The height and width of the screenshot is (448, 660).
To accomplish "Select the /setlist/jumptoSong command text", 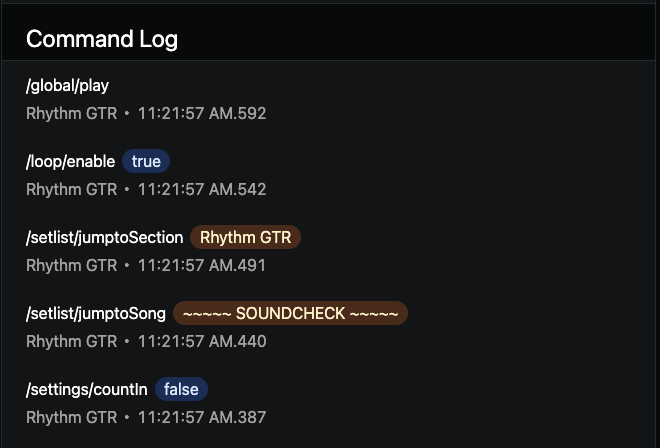I will pos(96,314).
